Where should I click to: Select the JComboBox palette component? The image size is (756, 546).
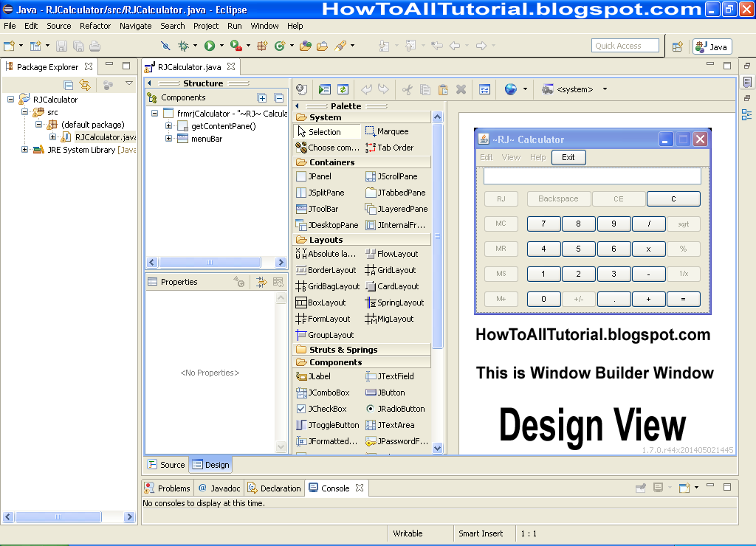pyautogui.click(x=323, y=393)
